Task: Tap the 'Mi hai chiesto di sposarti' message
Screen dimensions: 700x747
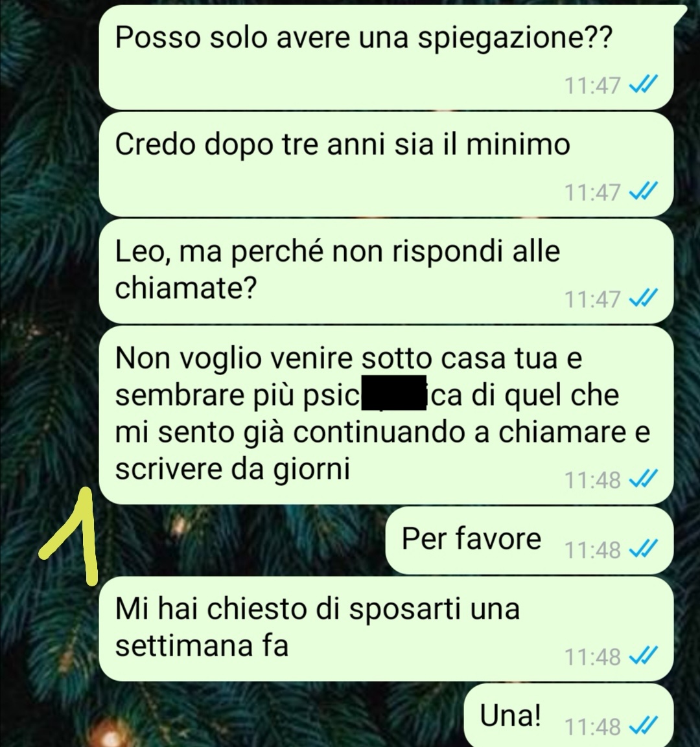Action: click(x=386, y=628)
